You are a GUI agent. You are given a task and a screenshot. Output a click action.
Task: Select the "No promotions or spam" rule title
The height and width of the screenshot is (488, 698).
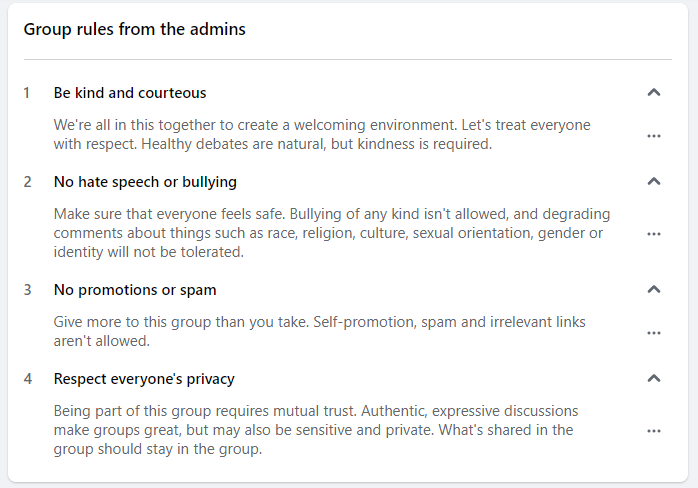pyautogui.click(x=135, y=290)
